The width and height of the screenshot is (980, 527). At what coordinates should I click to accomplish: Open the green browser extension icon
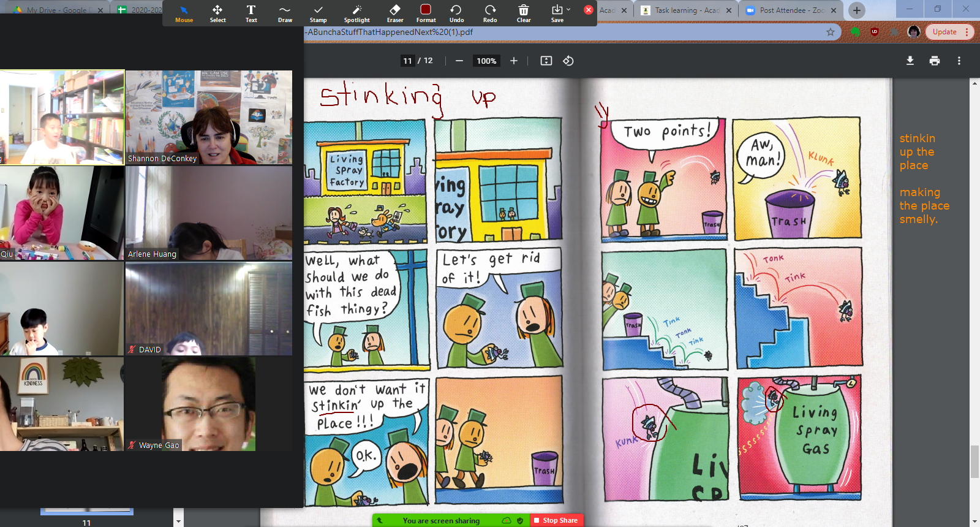856,32
